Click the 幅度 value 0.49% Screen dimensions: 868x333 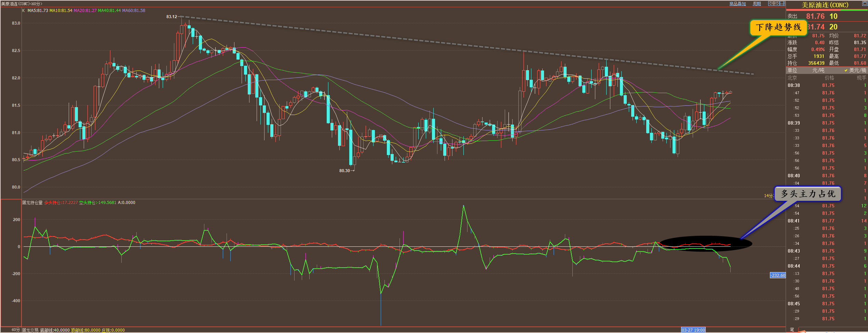click(x=818, y=49)
